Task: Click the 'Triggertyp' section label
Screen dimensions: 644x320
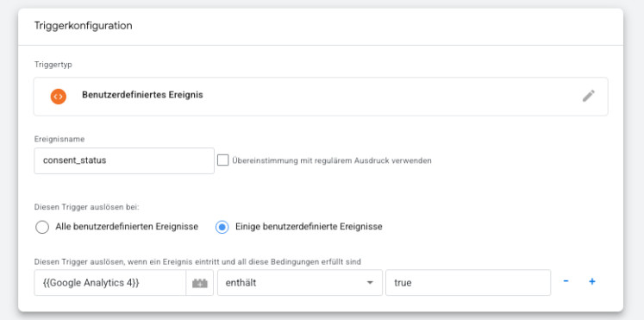Action: pos(53,65)
